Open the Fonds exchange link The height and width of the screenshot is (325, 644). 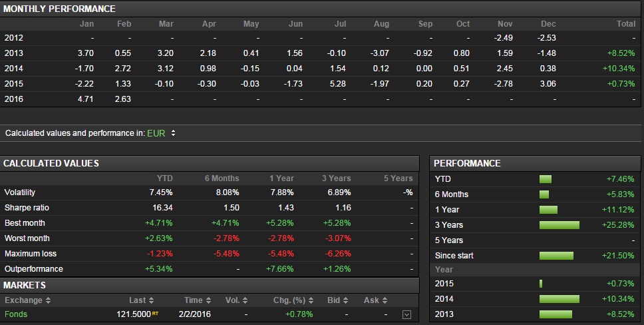pos(16,314)
